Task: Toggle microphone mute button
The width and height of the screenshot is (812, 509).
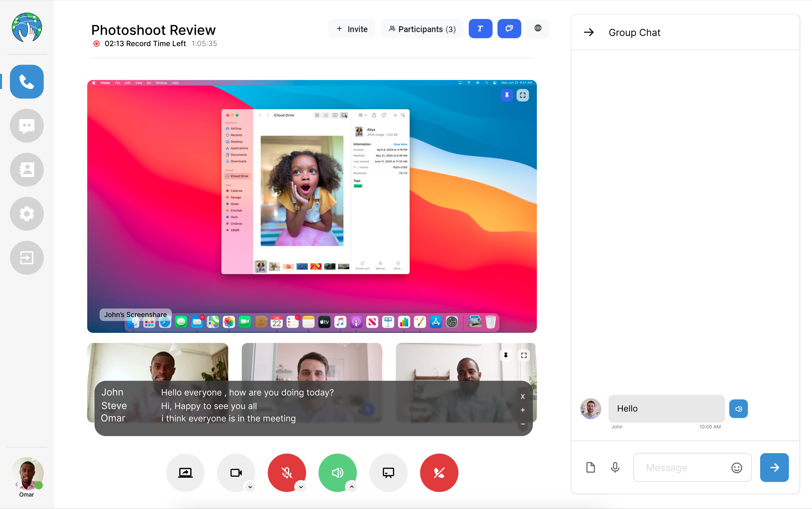Action: (x=287, y=471)
